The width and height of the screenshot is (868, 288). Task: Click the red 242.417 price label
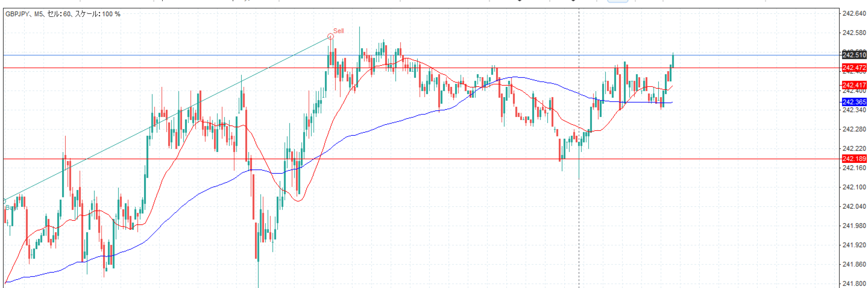coord(854,85)
